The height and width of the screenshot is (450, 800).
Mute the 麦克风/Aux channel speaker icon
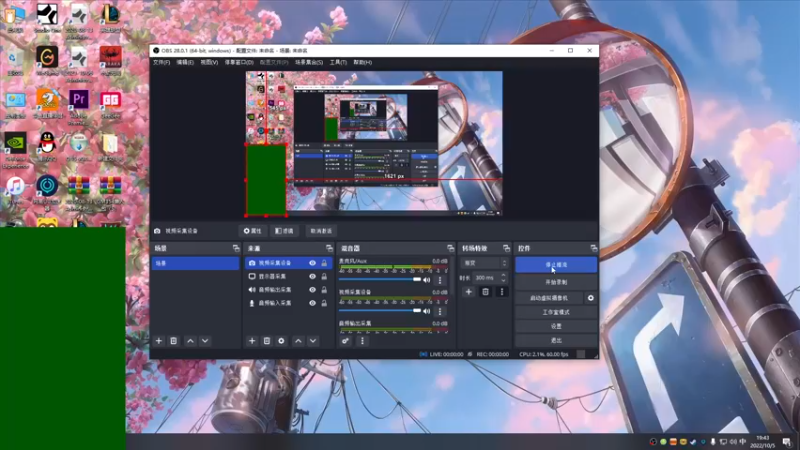(x=427, y=280)
